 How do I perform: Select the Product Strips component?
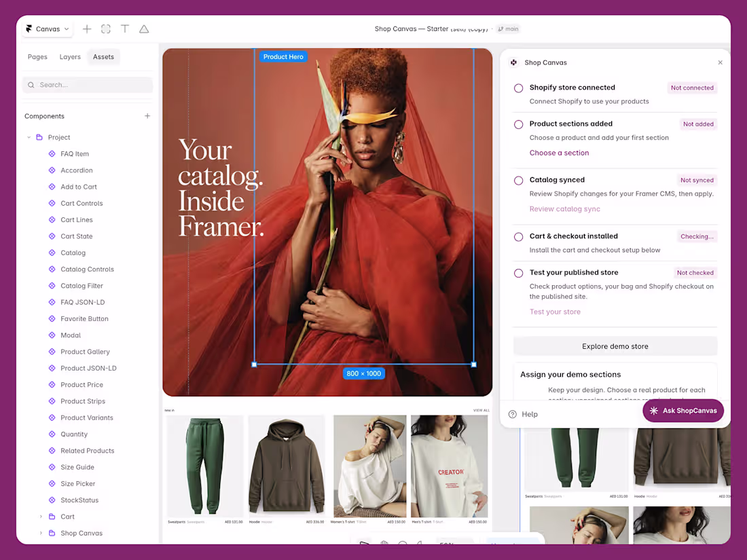pyautogui.click(x=83, y=401)
